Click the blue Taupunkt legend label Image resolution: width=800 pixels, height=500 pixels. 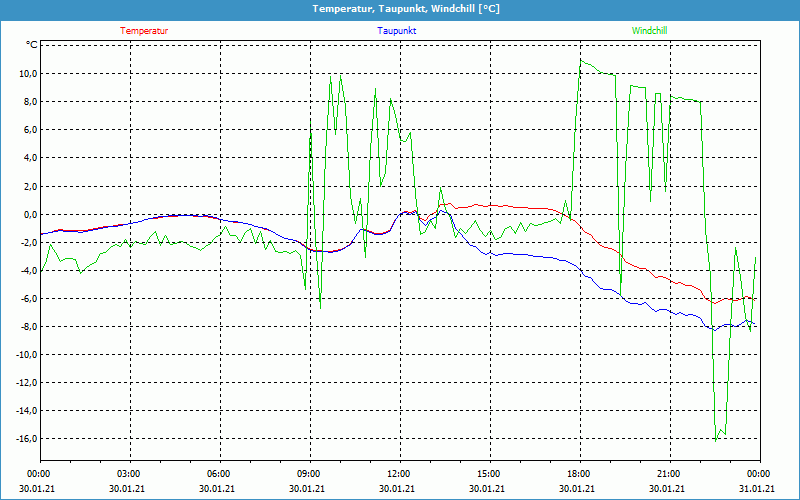(x=397, y=31)
